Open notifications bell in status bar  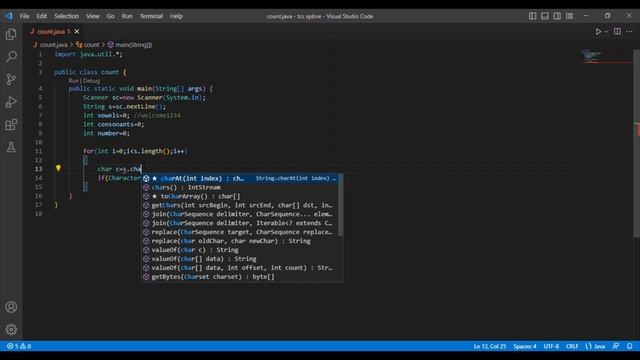pyautogui.click(x=629, y=346)
